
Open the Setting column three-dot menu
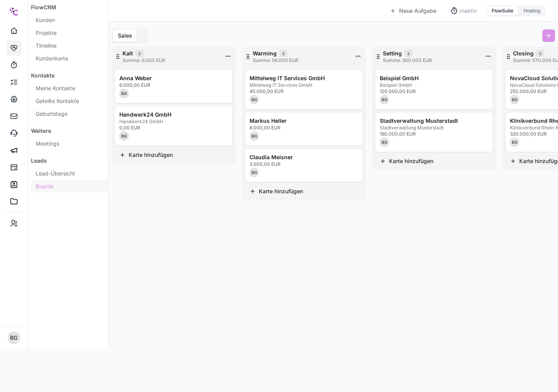pos(488,57)
